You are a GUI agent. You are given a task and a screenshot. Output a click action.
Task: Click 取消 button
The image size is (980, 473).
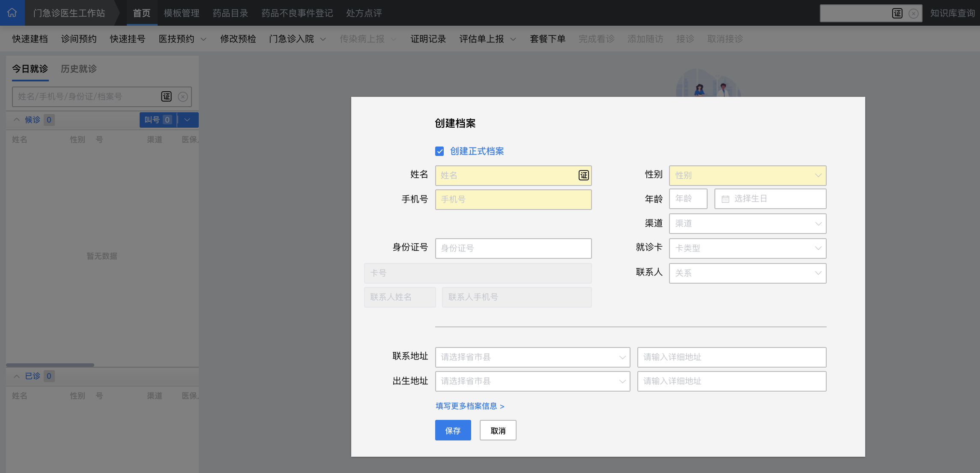pyautogui.click(x=498, y=430)
